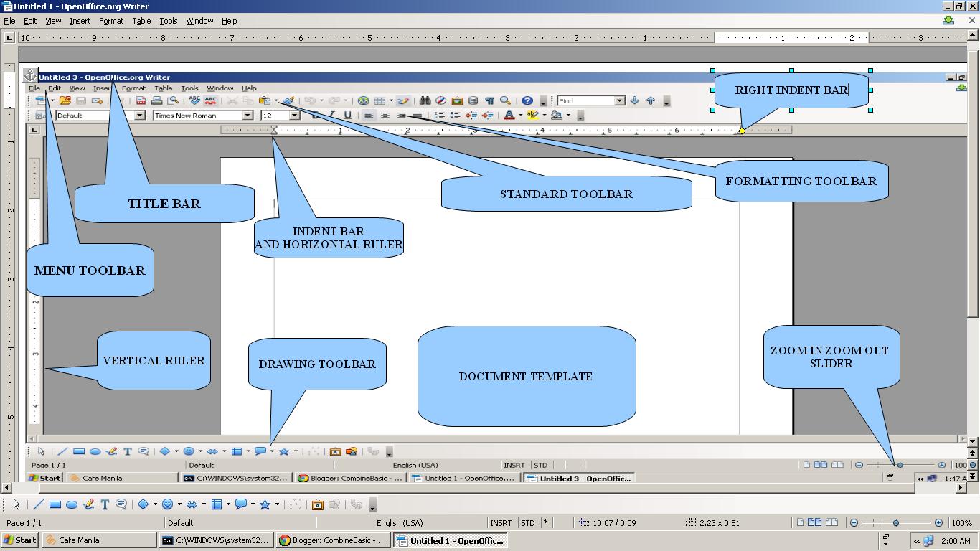Click Basic Shapes diamond in Untitled 1's Drawing toolbar

pyautogui.click(x=143, y=504)
